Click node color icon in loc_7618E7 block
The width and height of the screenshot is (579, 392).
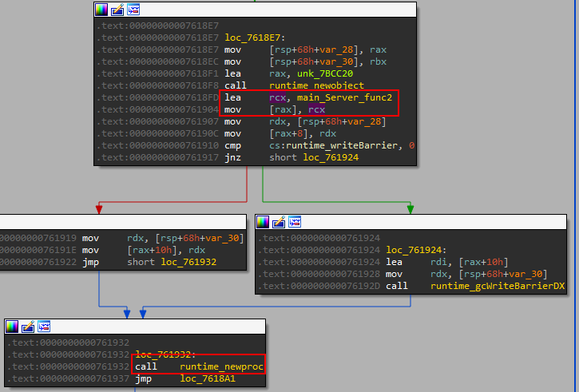point(101,10)
